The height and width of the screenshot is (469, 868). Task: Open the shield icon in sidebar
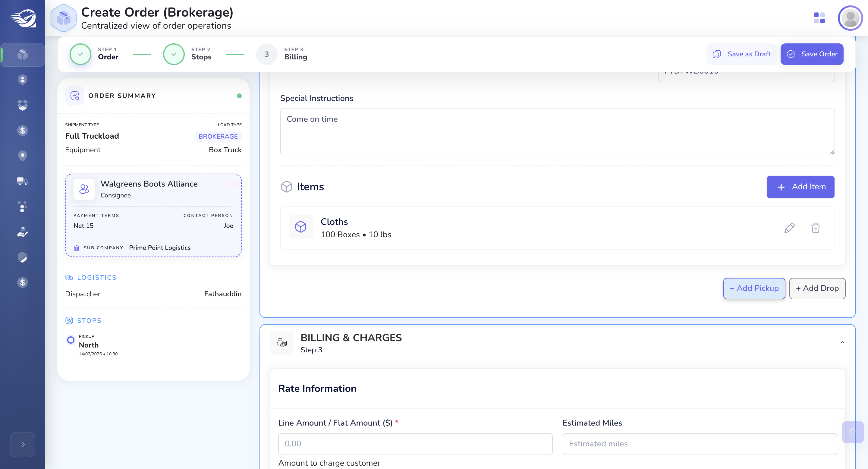click(x=22, y=257)
